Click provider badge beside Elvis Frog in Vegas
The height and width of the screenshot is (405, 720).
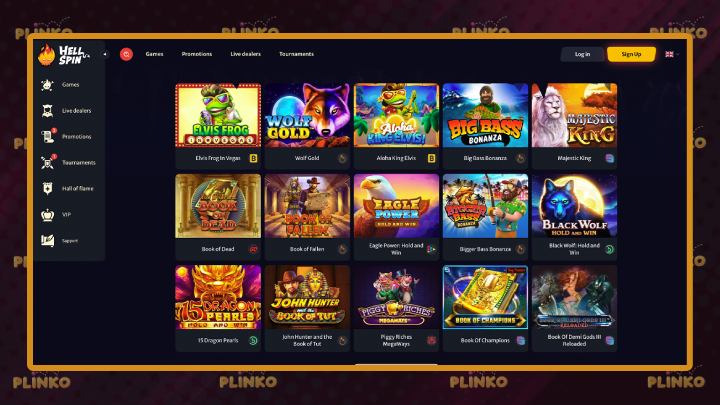[x=253, y=158]
